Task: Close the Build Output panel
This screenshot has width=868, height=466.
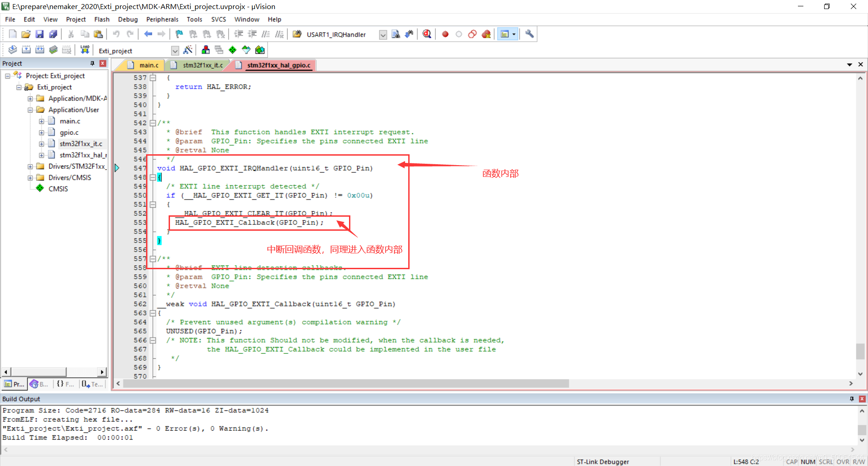Action: click(862, 399)
